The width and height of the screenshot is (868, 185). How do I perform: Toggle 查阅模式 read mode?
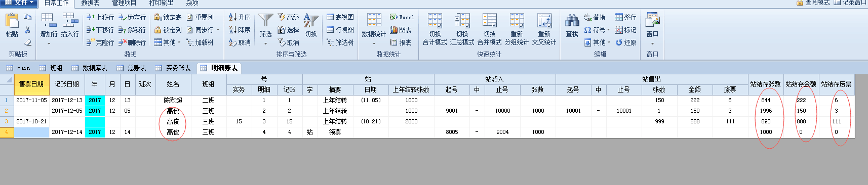813,3
